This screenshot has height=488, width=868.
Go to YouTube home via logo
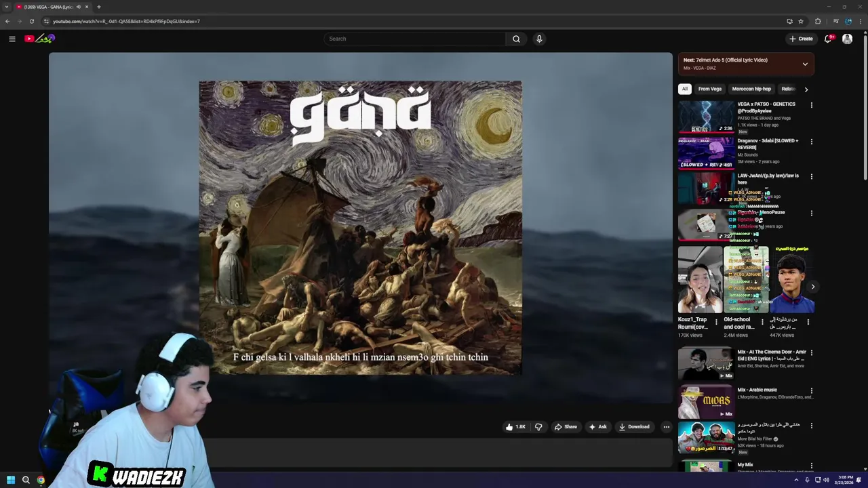pyautogui.click(x=39, y=39)
